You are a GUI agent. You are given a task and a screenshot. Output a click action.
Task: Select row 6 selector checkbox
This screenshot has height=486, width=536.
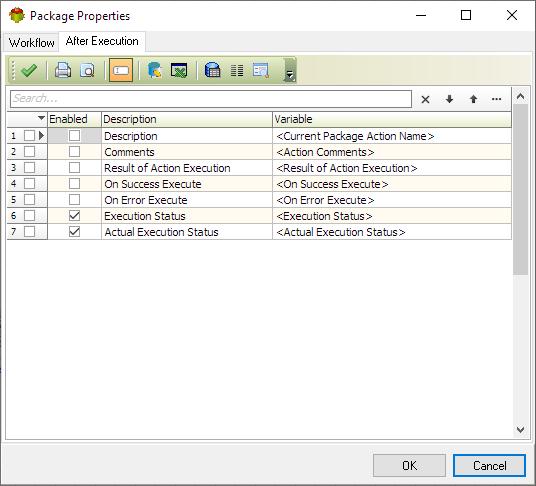(x=29, y=216)
